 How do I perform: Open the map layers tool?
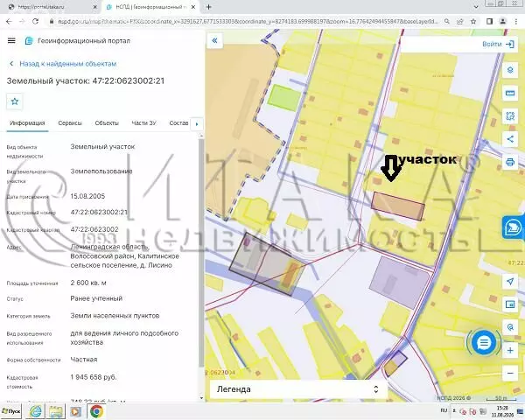pos(510,70)
